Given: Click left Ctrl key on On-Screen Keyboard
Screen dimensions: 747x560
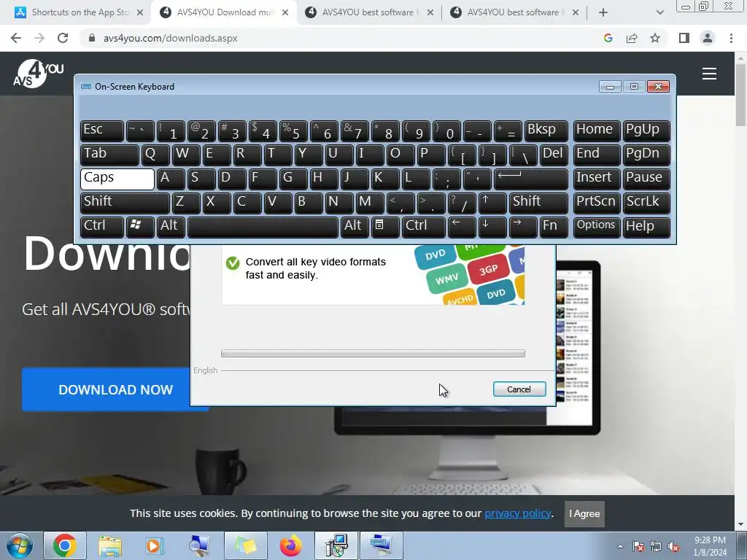Looking at the screenshot, I should (x=102, y=227).
